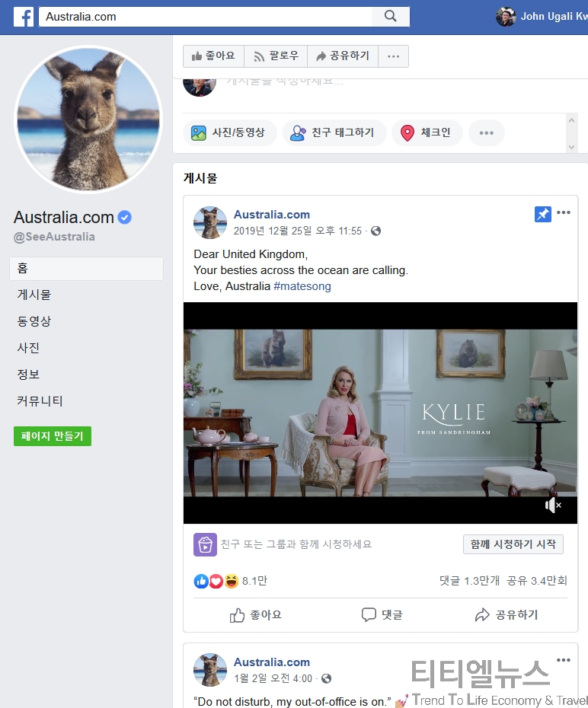Viewport: 588px width, 708px height.
Task: Click the globe privacy icon on pinned post
Action: tap(375, 231)
